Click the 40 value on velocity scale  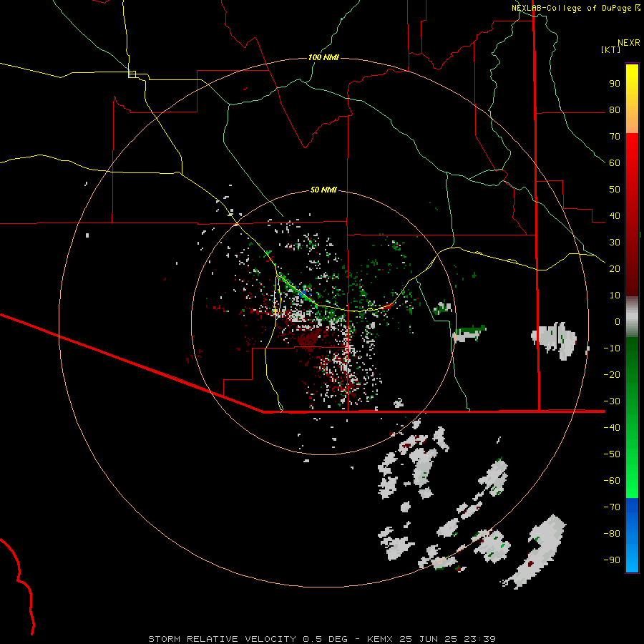pyautogui.click(x=615, y=216)
